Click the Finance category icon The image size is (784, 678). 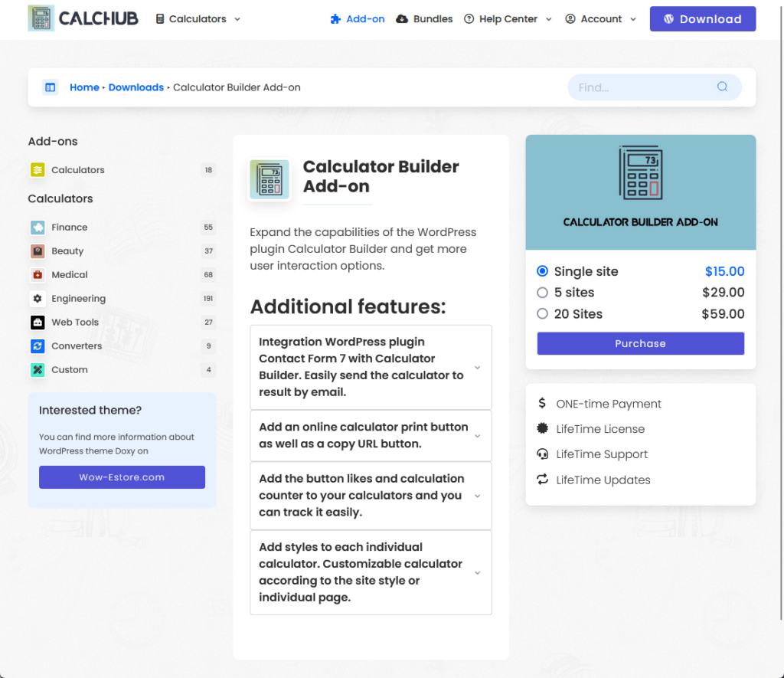[x=38, y=228]
